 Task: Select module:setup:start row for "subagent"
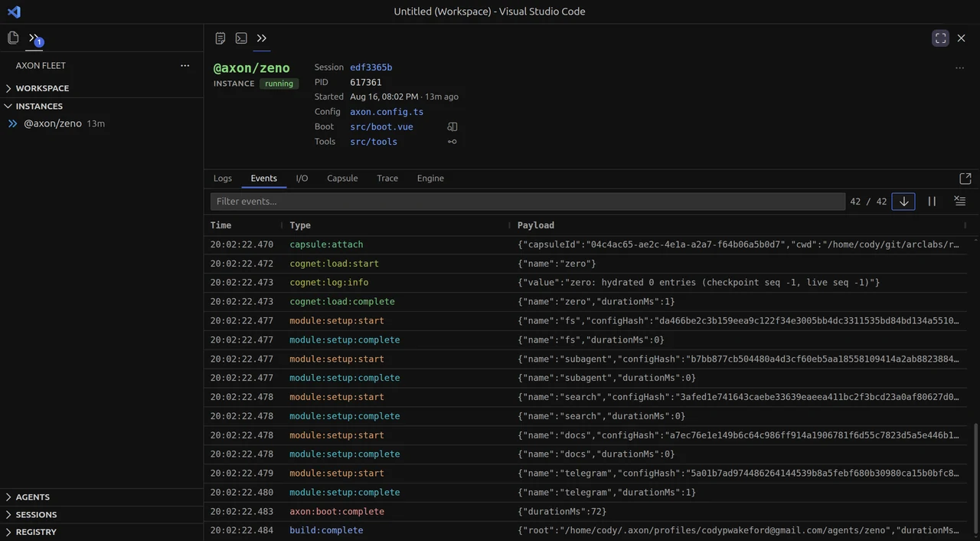click(x=587, y=359)
